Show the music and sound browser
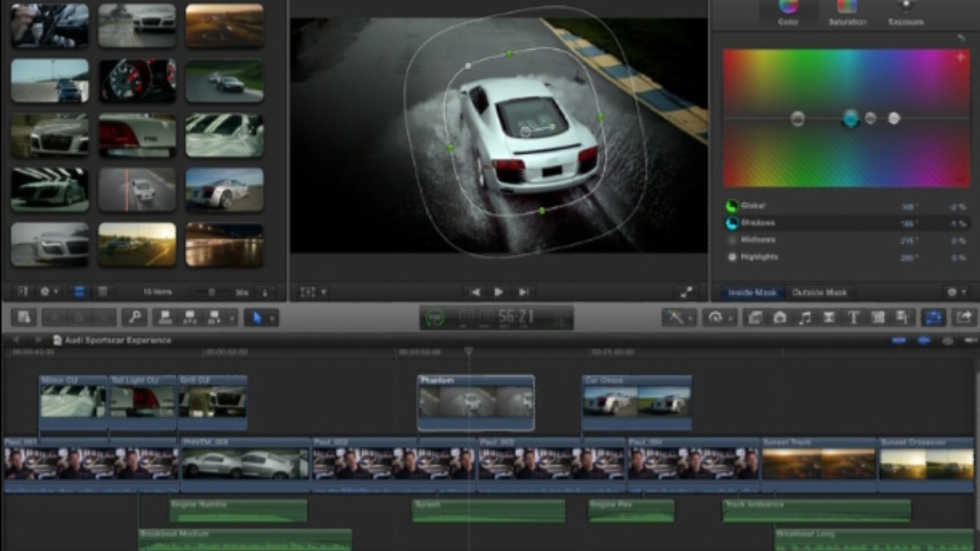Viewport: 980px width, 551px height. [x=804, y=317]
